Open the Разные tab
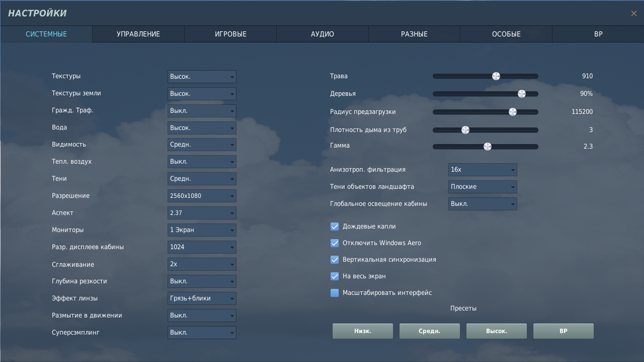The height and width of the screenshot is (362, 644). [x=414, y=34]
